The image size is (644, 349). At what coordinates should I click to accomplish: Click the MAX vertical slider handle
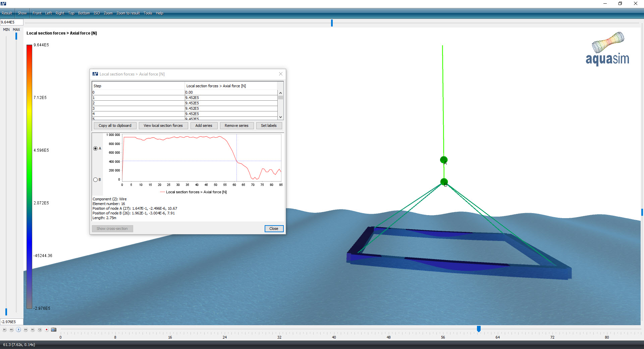(16, 36)
